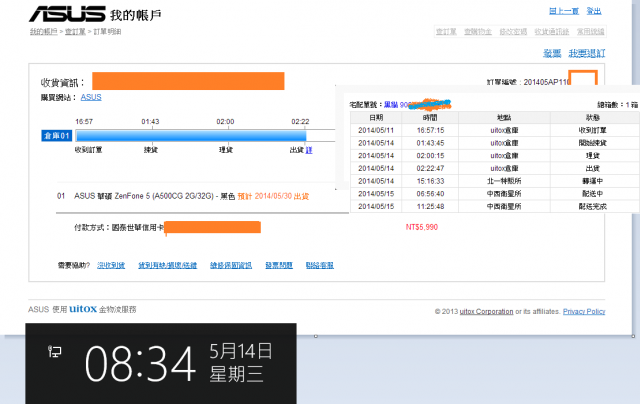Click the ASUS logo in the page header
The height and width of the screenshot is (404, 640).
(67, 13)
